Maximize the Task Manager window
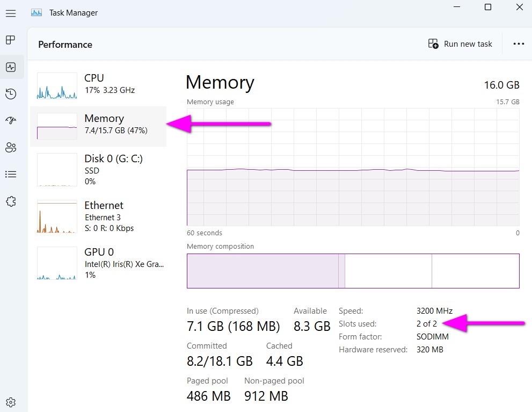The height and width of the screenshot is (412, 532). 488,7
